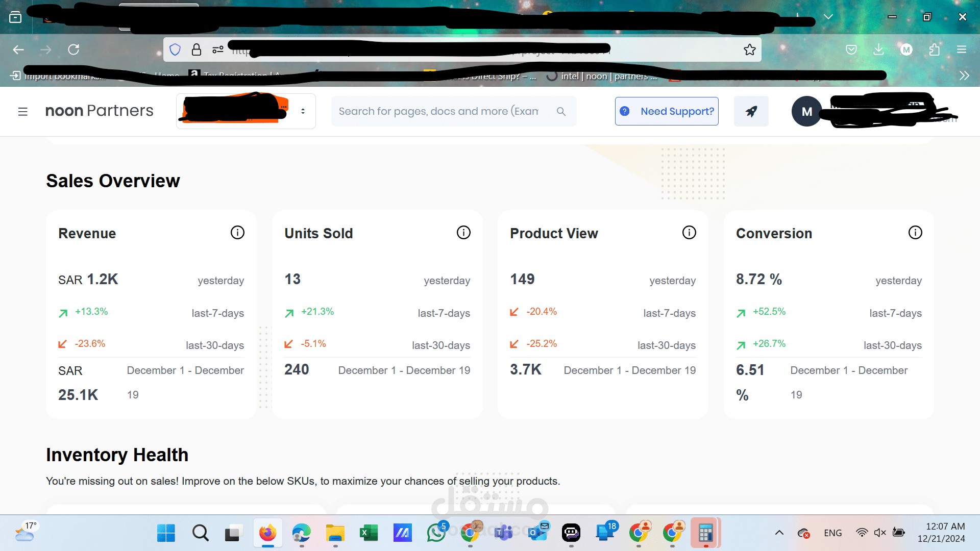This screenshot has height=551, width=980.
Task: Focus the search pages input field
Action: click(x=439, y=111)
